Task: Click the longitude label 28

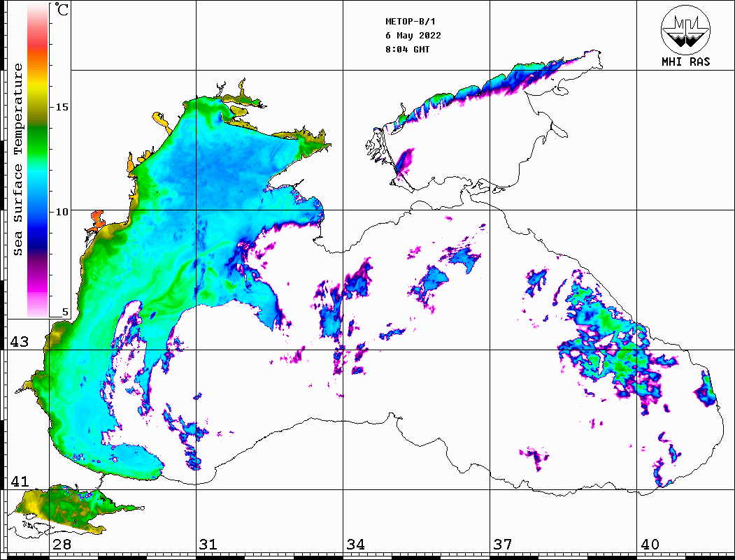Action: [62, 544]
